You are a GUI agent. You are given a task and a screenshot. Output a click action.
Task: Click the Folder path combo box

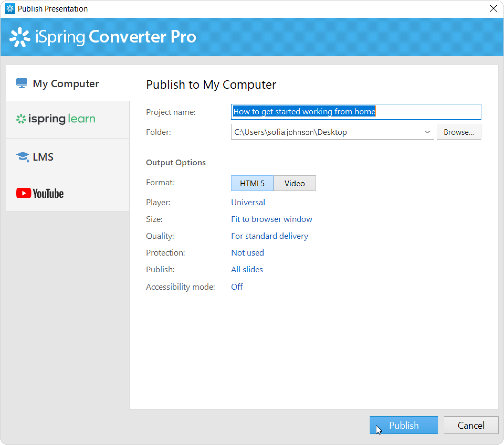332,132
